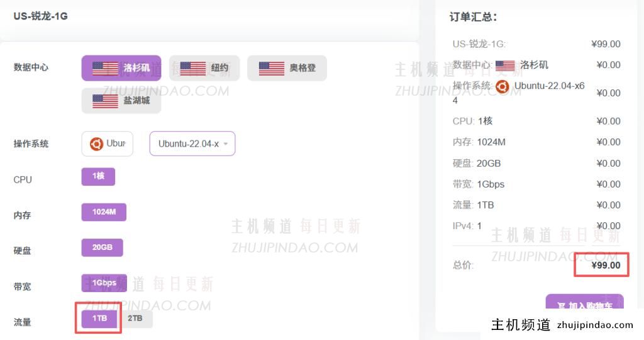Image resolution: width=644 pixels, height=340 pixels.
Task: Click the IPv4: 1 summary line
Action: pos(467,225)
